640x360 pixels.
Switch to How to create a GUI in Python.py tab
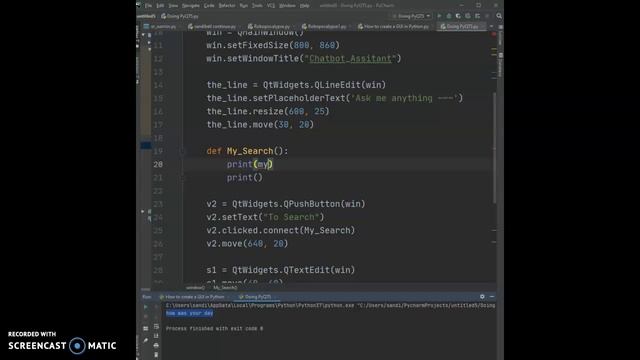point(393,27)
